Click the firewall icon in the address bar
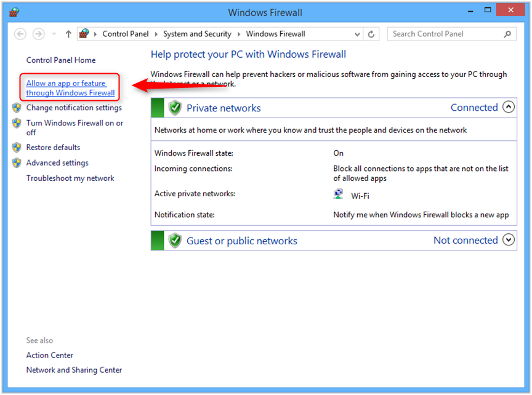Image resolution: width=532 pixels, height=395 pixels. coord(84,34)
